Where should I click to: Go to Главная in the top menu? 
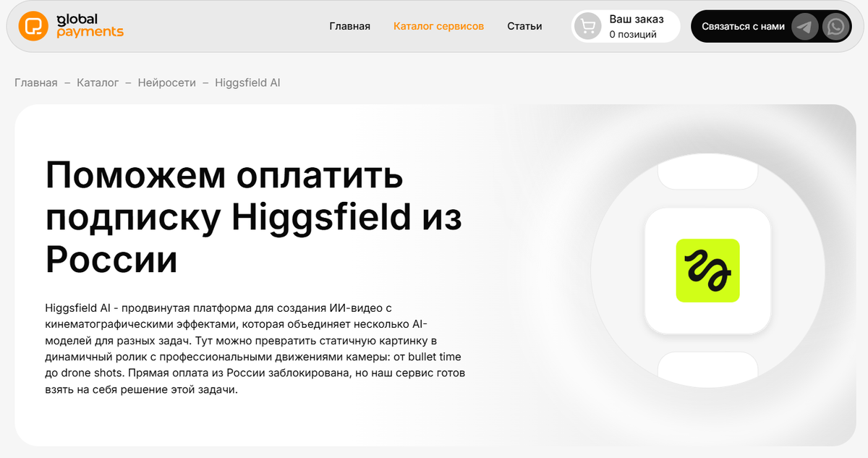click(349, 26)
